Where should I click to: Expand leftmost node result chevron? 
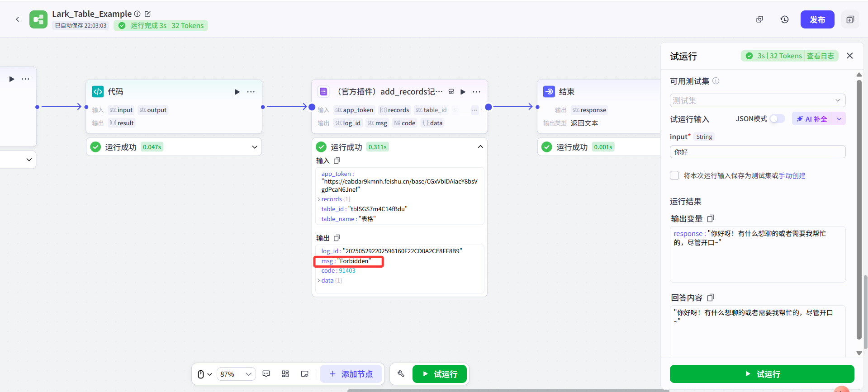click(29, 160)
